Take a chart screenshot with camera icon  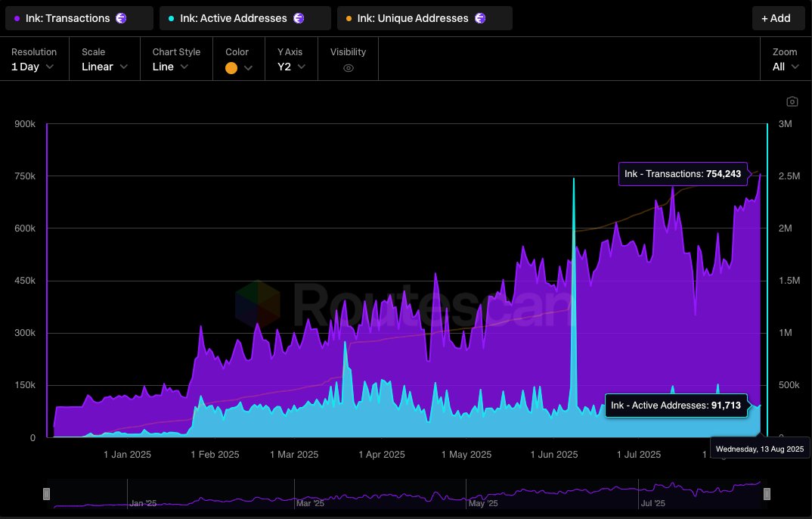pyautogui.click(x=792, y=101)
